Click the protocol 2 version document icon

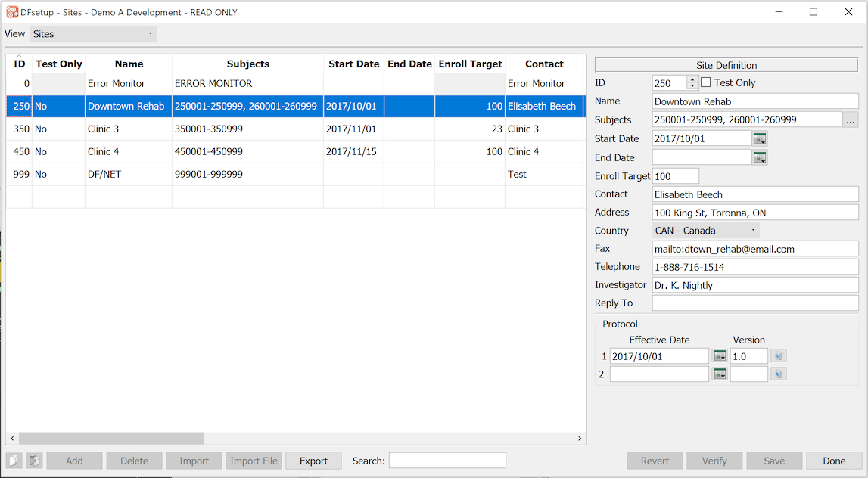point(779,374)
